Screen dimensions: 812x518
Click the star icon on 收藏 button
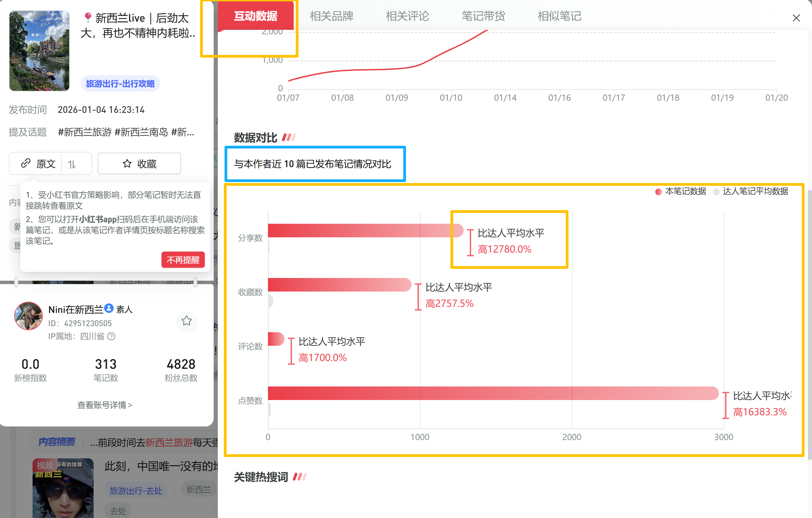127,164
